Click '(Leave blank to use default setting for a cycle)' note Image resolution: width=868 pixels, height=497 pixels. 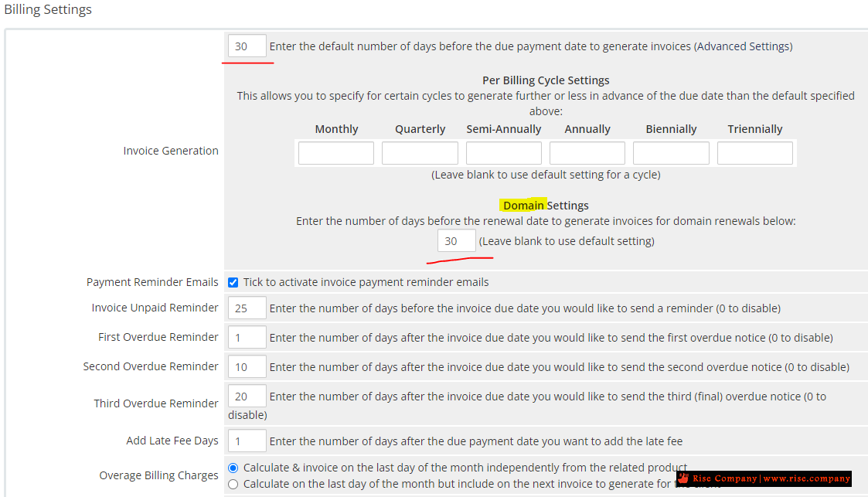pyautogui.click(x=546, y=175)
